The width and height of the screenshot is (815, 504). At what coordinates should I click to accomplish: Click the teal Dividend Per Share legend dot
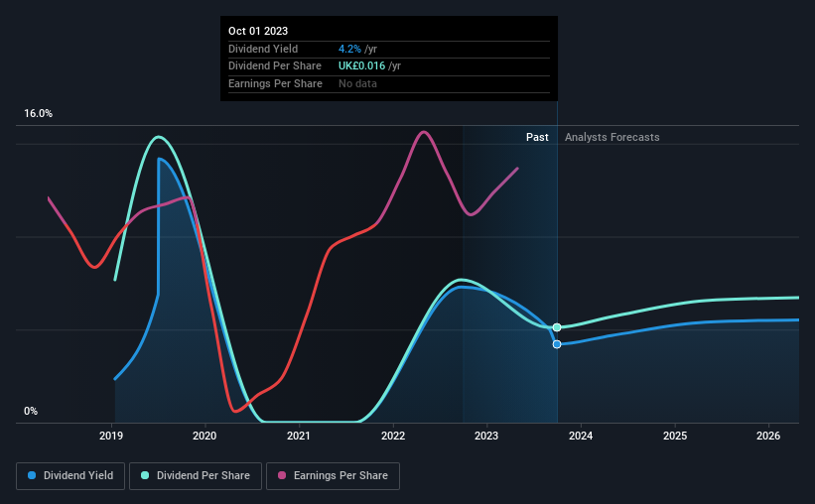point(145,475)
